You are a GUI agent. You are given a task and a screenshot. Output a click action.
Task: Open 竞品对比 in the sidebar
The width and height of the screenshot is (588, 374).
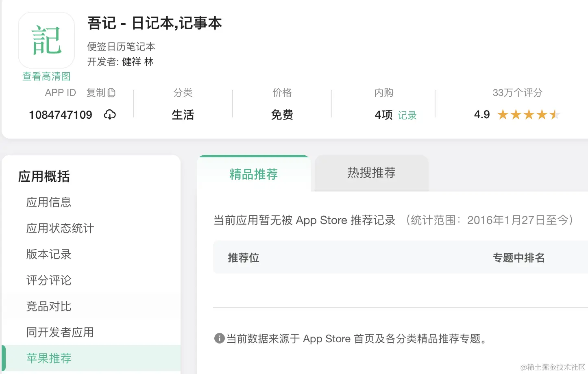(49, 306)
